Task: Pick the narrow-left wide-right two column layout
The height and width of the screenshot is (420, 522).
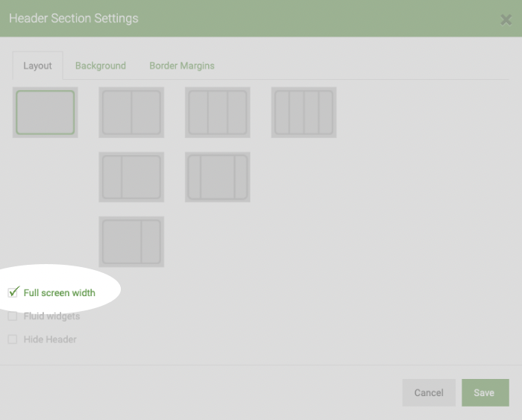Action: (131, 177)
